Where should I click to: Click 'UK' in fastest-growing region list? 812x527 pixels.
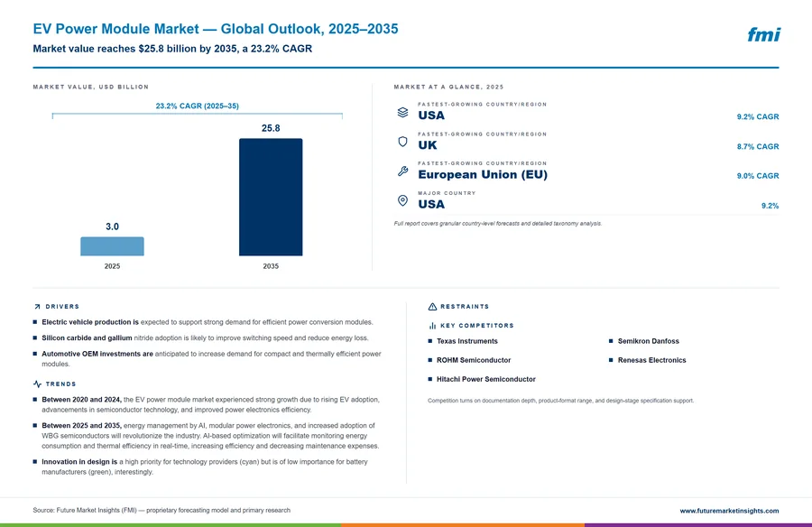(x=428, y=145)
